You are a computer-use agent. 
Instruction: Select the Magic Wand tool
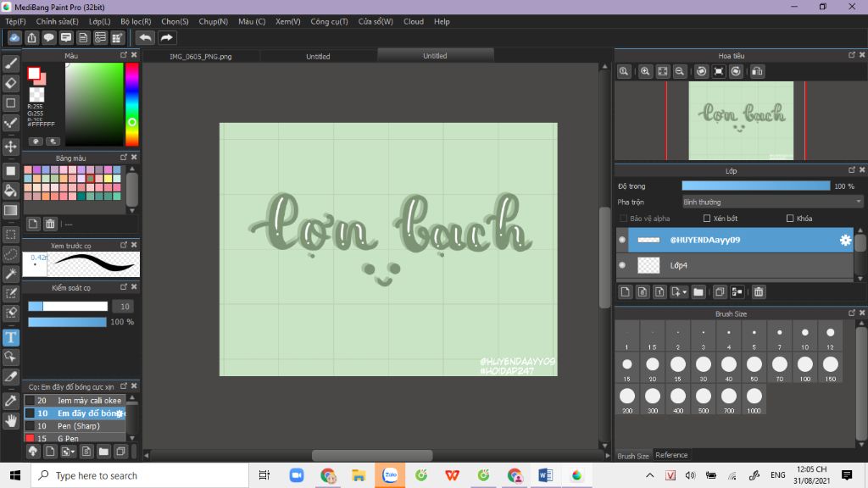(10, 274)
